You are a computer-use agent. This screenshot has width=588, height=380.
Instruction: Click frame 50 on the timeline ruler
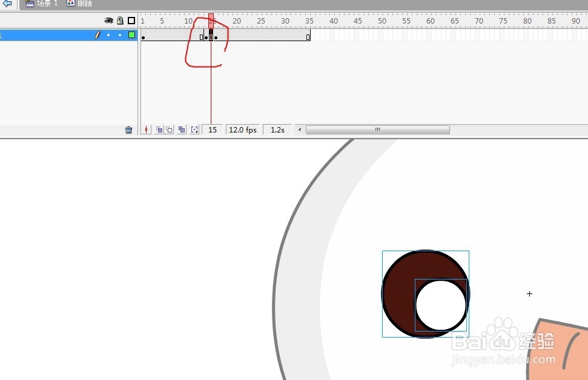pyautogui.click(x=382, y=21)
